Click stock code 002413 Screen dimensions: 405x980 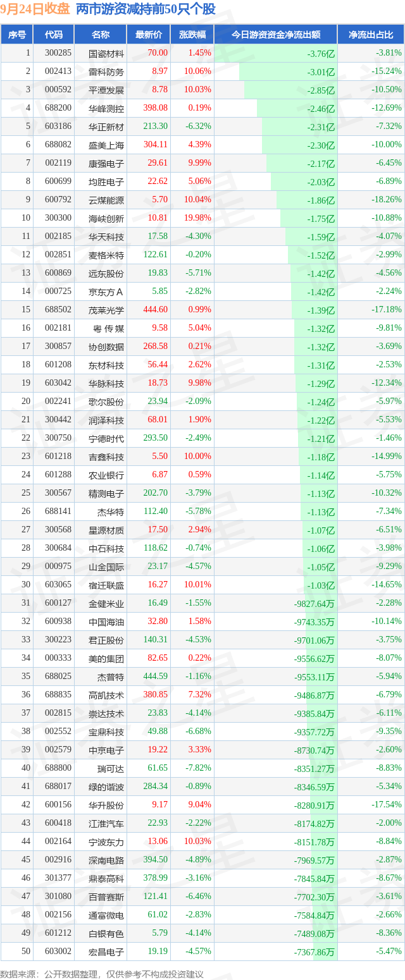click(58, 71)
